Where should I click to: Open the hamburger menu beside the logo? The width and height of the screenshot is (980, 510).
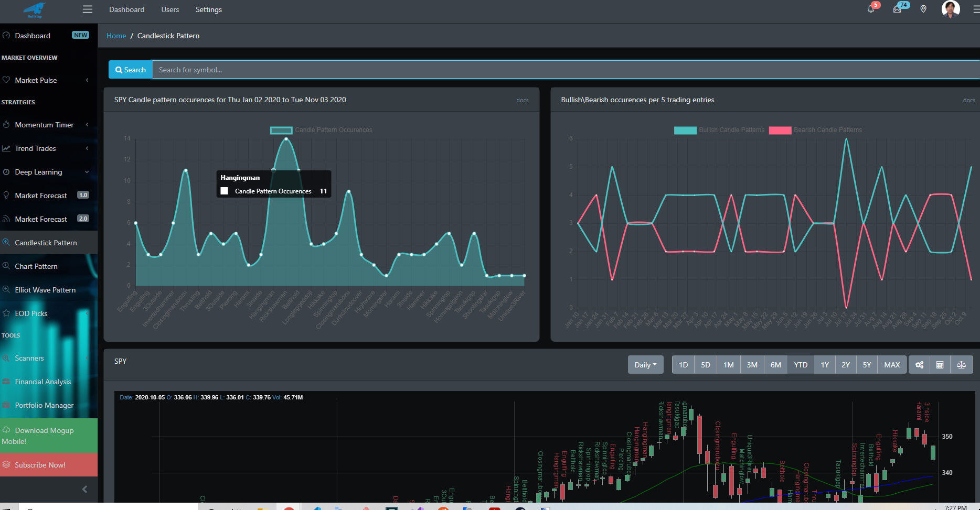click(x=88, y=9)
